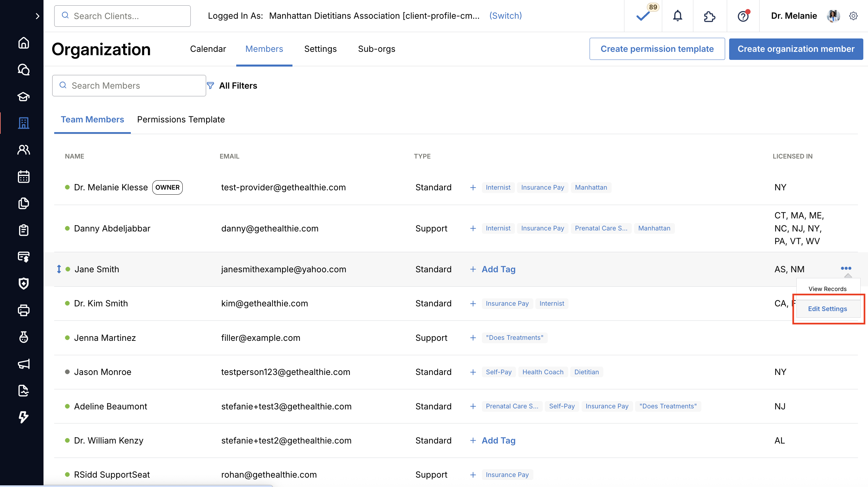Choose View Records in the popup menu
Image resolution: width=868 pixels, height=487 pixels.
(x=827, y=289)
